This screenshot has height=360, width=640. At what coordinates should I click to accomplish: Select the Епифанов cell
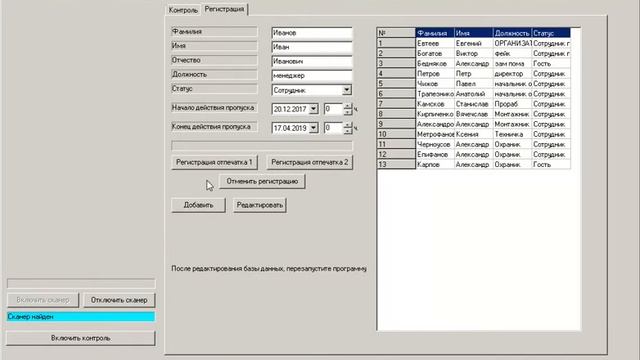pos(435,154)
